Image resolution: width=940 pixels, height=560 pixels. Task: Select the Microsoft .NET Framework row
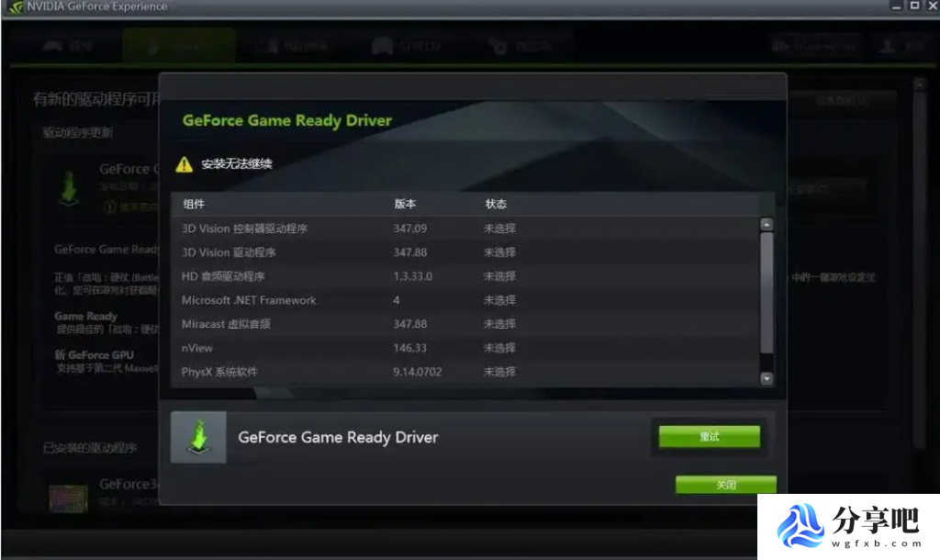point(465,300)
